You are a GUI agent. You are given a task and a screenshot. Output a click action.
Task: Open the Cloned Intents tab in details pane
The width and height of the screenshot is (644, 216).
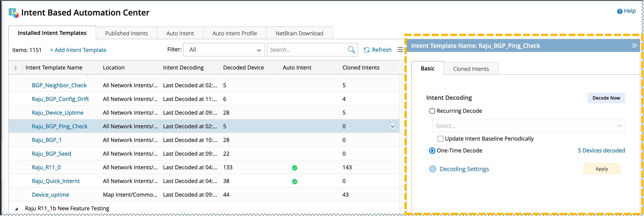[x=471, y=69]
